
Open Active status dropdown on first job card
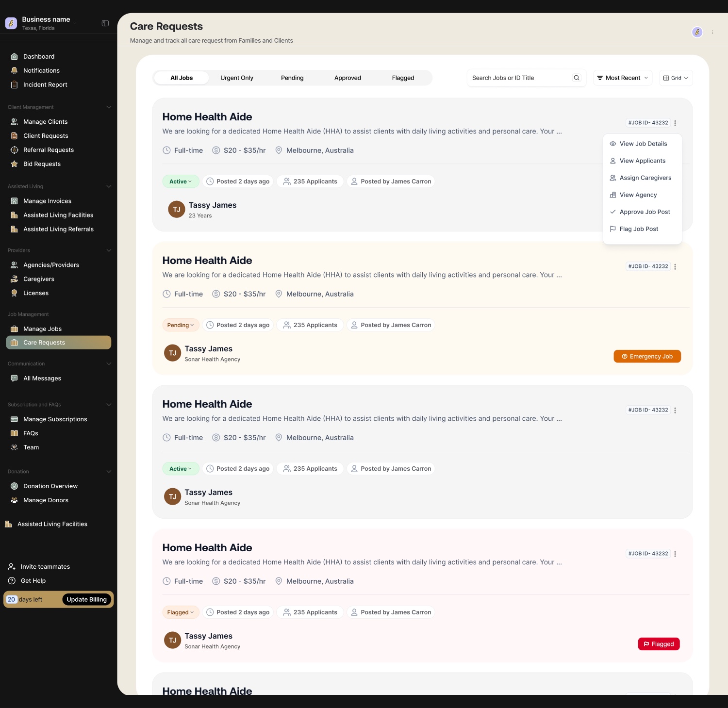pyautogui.click(x=181, y=181)
